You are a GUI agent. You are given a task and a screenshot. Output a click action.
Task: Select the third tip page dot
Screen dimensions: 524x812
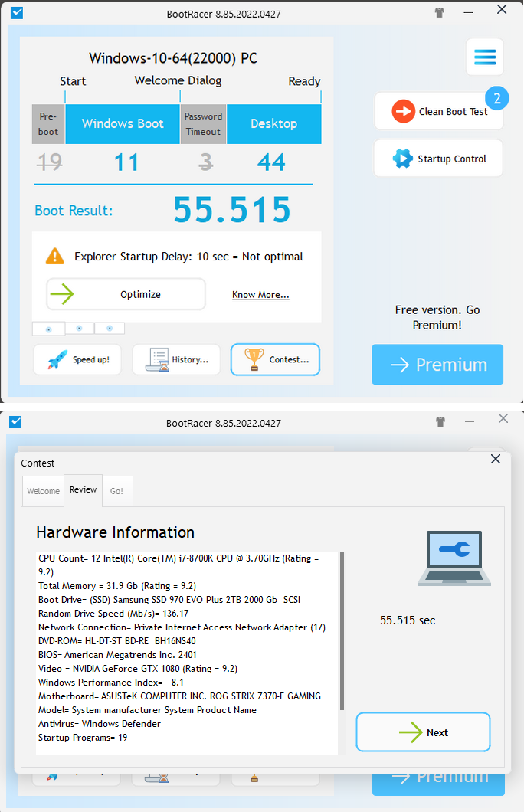[110, 329]
